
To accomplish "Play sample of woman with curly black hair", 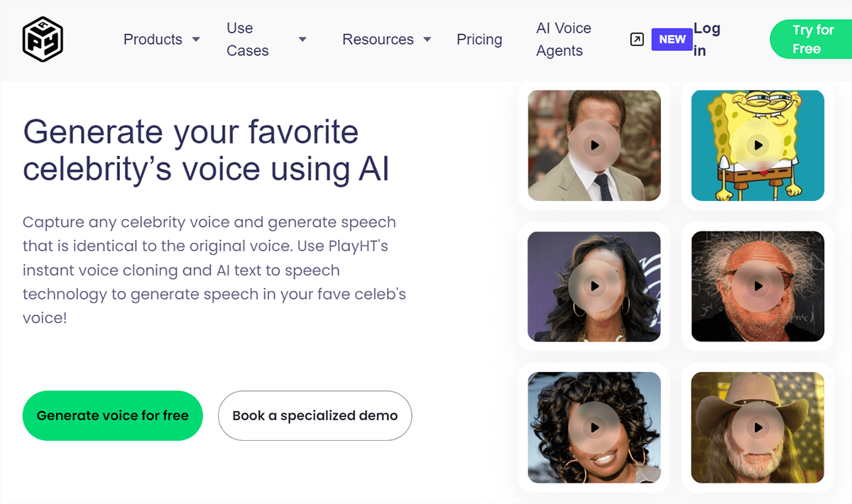I will 594,427.
